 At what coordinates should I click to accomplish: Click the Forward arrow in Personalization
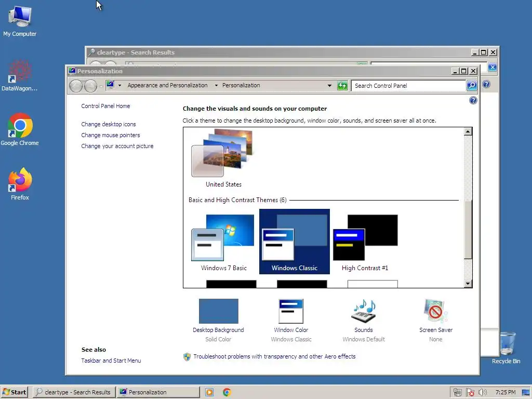(90, 86)
